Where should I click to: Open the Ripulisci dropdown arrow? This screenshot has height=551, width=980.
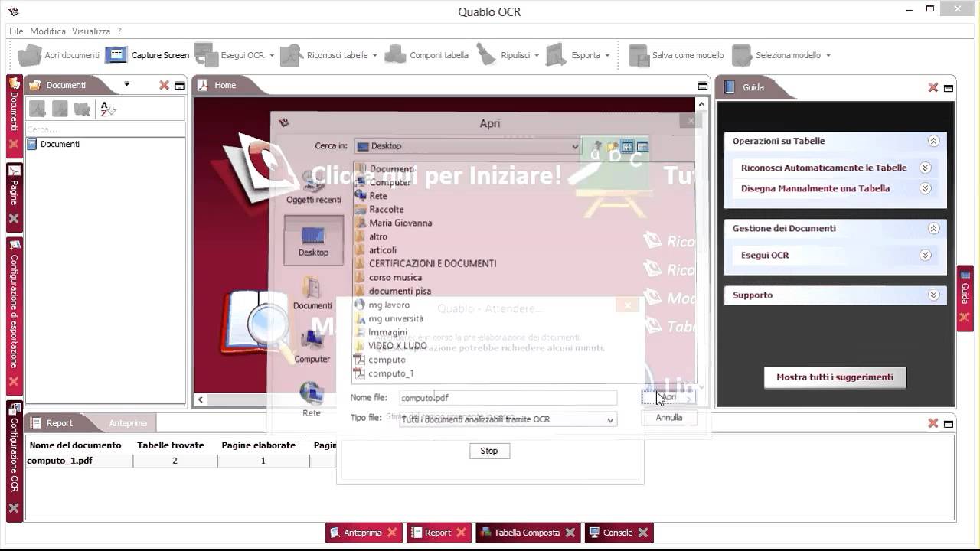click(x=537, y=56)
